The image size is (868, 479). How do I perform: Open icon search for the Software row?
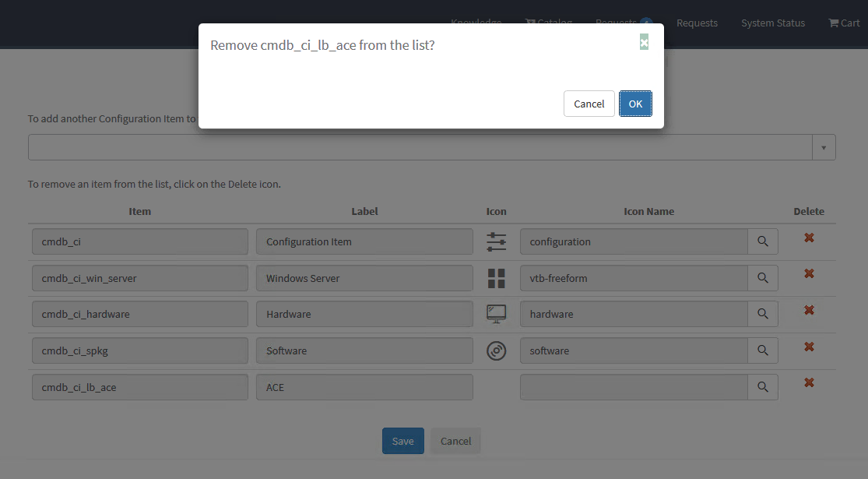[x=763, y=350]
